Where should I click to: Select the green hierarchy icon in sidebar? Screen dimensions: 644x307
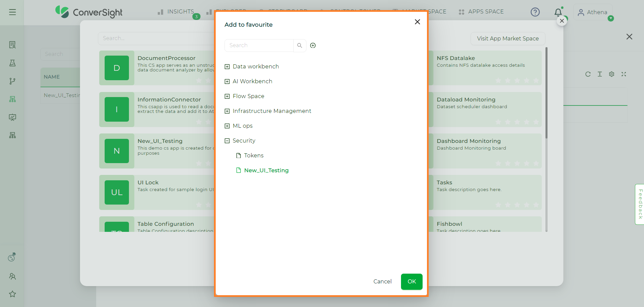(12, 99)
